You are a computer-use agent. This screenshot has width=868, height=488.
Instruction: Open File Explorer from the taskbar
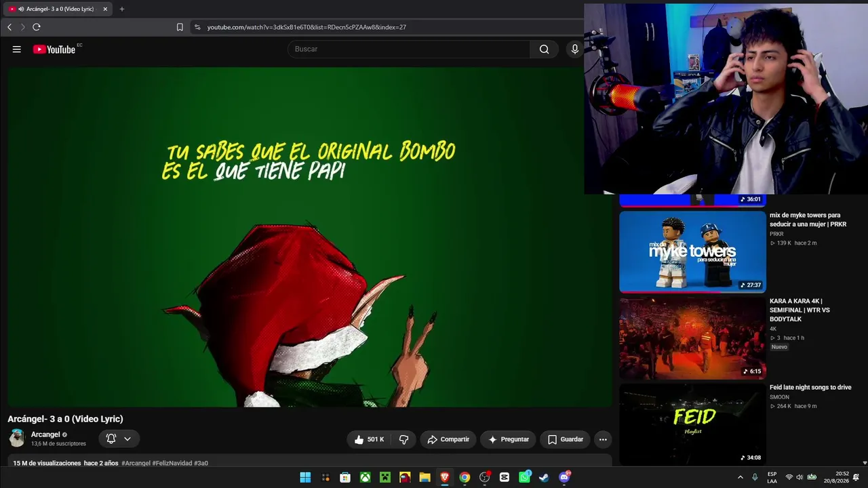[x=425, y=477]
